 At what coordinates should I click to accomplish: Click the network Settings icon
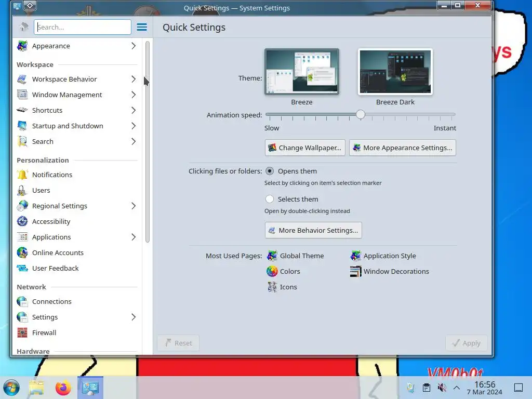tap(22, 317)
